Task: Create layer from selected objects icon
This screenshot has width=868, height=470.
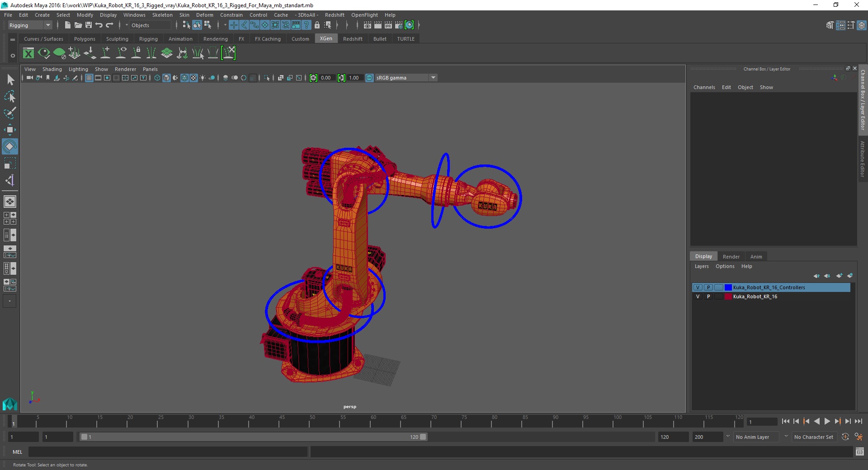Action: (x=850, y=276)
